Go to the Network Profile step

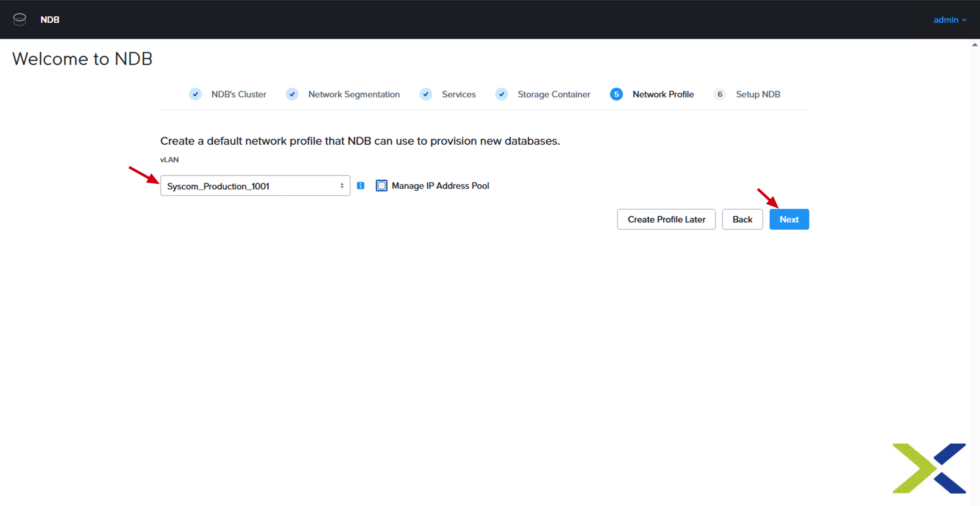[663, 94]
